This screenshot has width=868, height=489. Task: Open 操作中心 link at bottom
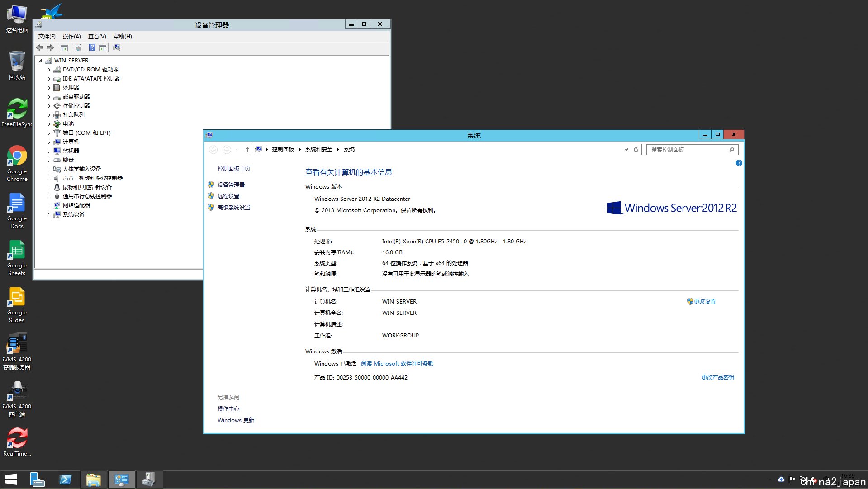[228, 408]
